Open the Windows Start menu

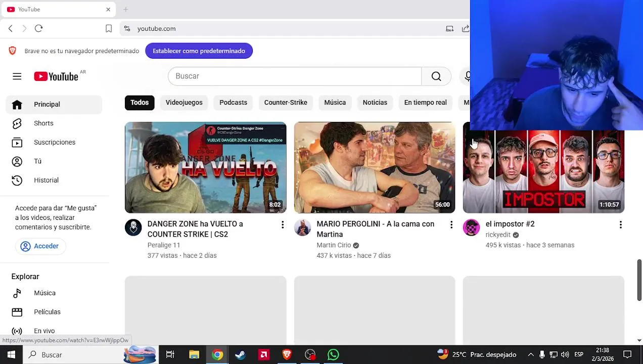(11, 355)
